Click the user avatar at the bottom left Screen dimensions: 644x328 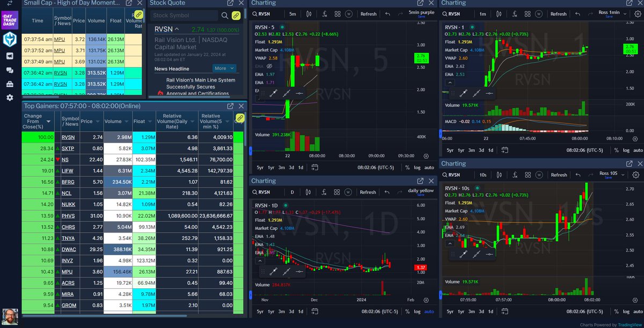[10, 316]
